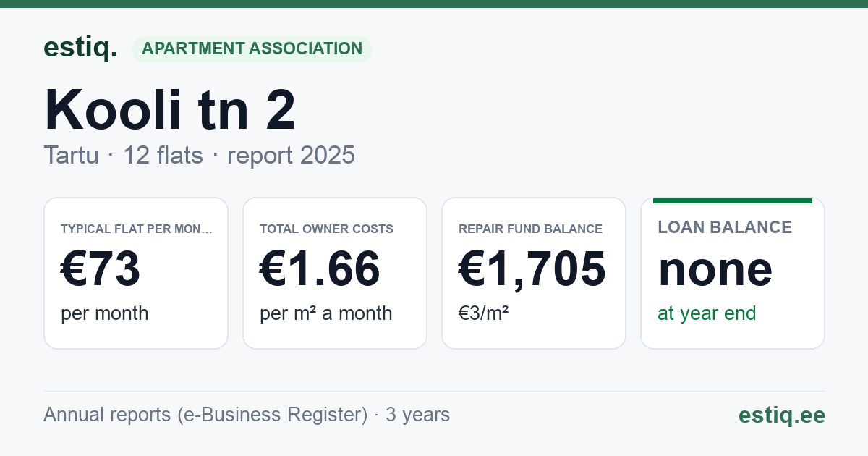
Task: Open the Typical flat per month card
Action: point(136,273)
